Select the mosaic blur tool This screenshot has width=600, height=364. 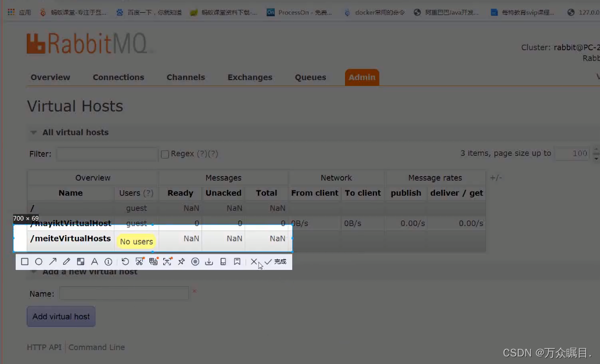tap(80, 261)
